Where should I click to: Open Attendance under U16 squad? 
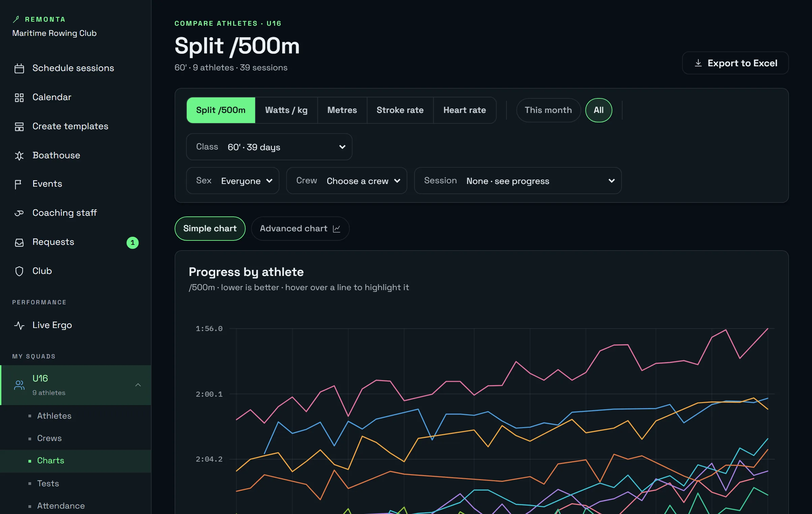click(75, 506)
